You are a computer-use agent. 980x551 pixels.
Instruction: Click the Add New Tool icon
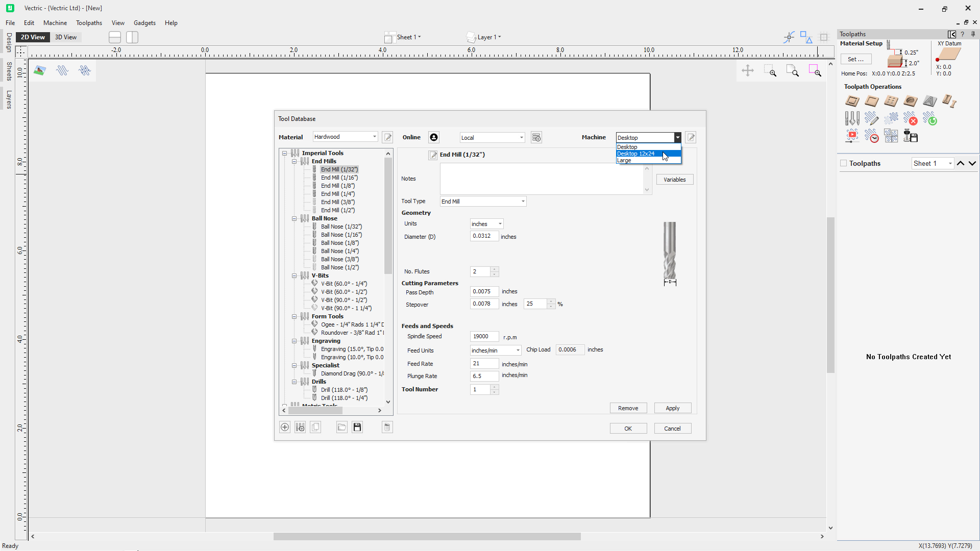pyautogui.click(x=285, y=428)
